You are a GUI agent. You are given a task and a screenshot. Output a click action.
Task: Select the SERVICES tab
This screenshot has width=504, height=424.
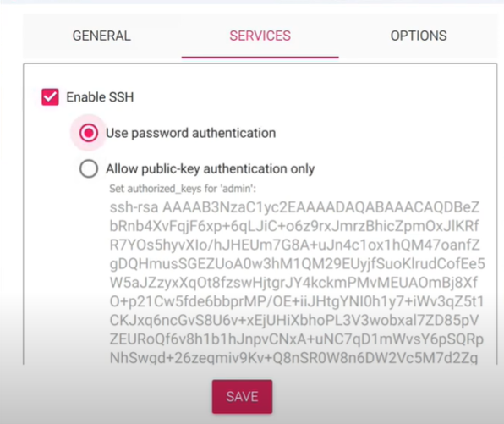(x=260, y=36)
